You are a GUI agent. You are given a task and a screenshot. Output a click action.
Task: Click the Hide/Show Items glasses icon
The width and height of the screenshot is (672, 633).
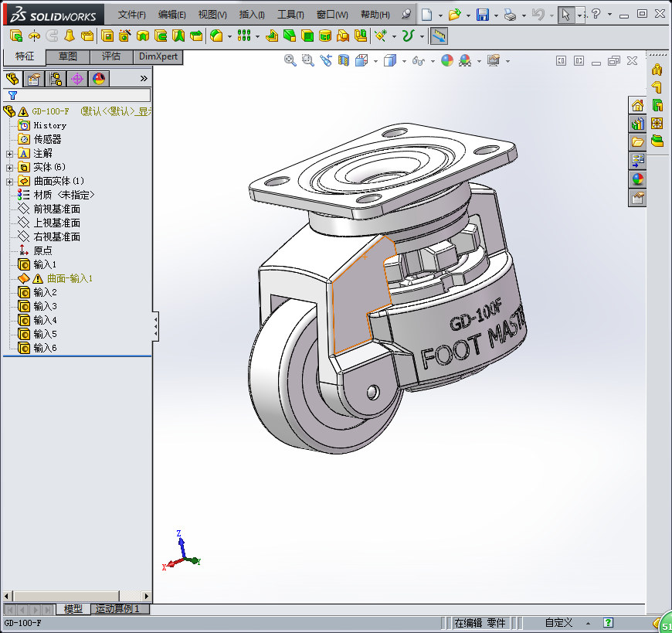[418, 61]
